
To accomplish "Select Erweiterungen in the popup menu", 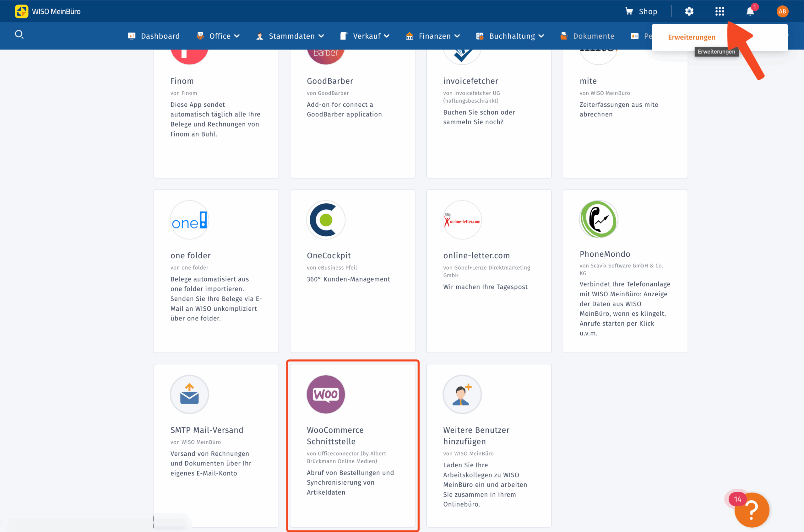I will [692, 37].
